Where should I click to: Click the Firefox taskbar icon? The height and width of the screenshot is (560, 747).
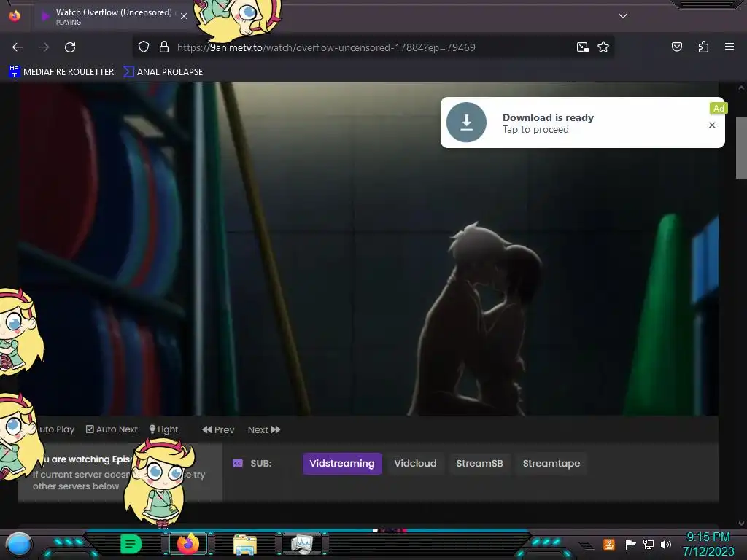(x=188, y=544)
